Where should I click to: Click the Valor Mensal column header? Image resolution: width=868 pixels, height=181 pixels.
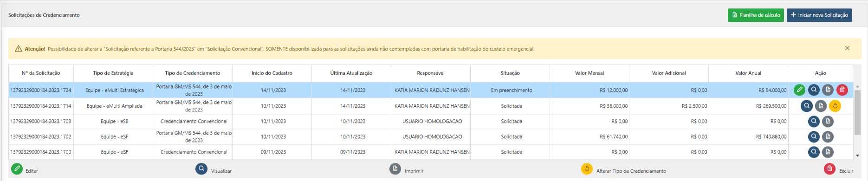[589, 73]
